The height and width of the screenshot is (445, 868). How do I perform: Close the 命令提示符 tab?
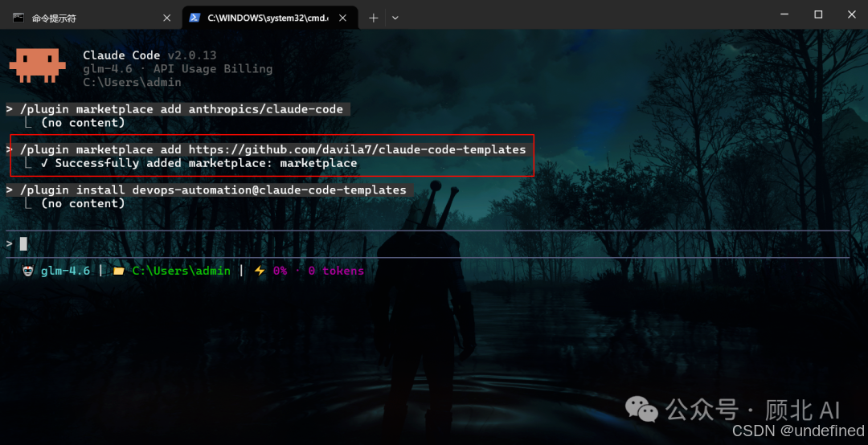tap(166, 18)
